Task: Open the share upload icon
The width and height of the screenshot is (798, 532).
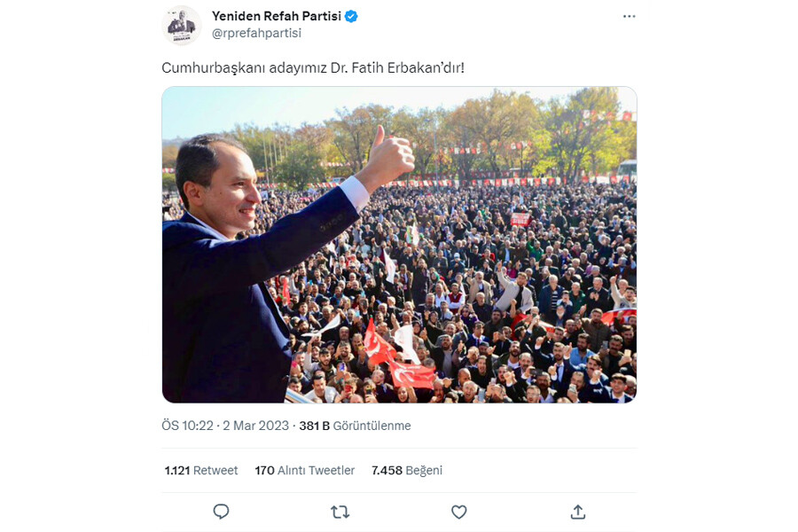Action: pyautogui.click(x=577, y=512)
